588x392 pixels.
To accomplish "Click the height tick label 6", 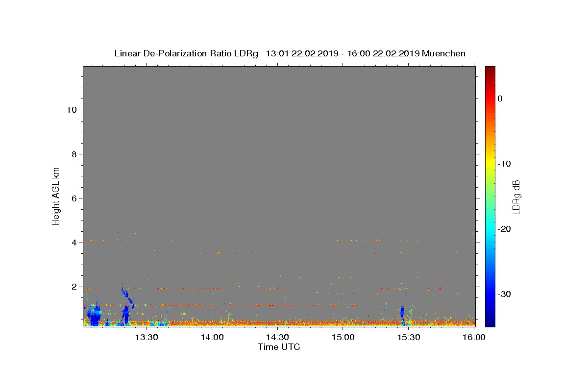I will [x=73, y=198].
